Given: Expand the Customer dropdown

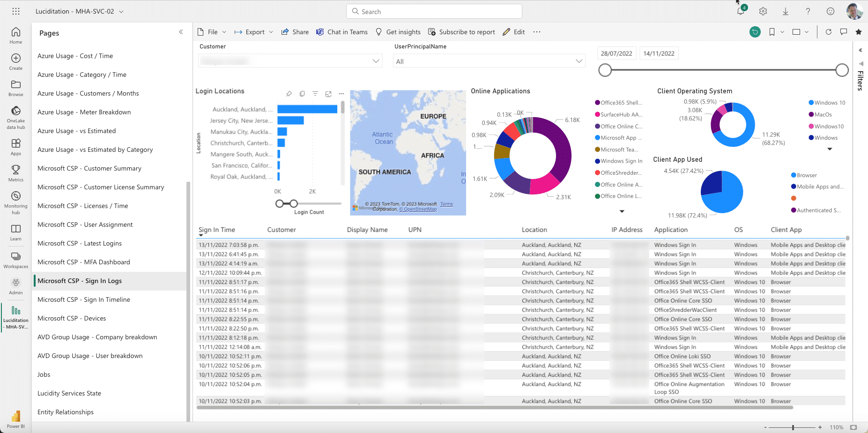Looking at the screenshot, I should [376, 61].
